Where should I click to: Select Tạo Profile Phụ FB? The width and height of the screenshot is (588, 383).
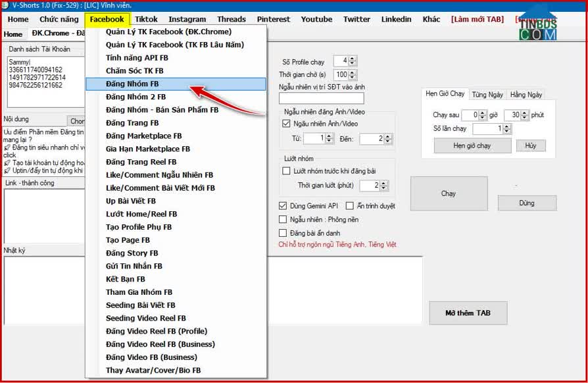(x=176, y=227)
